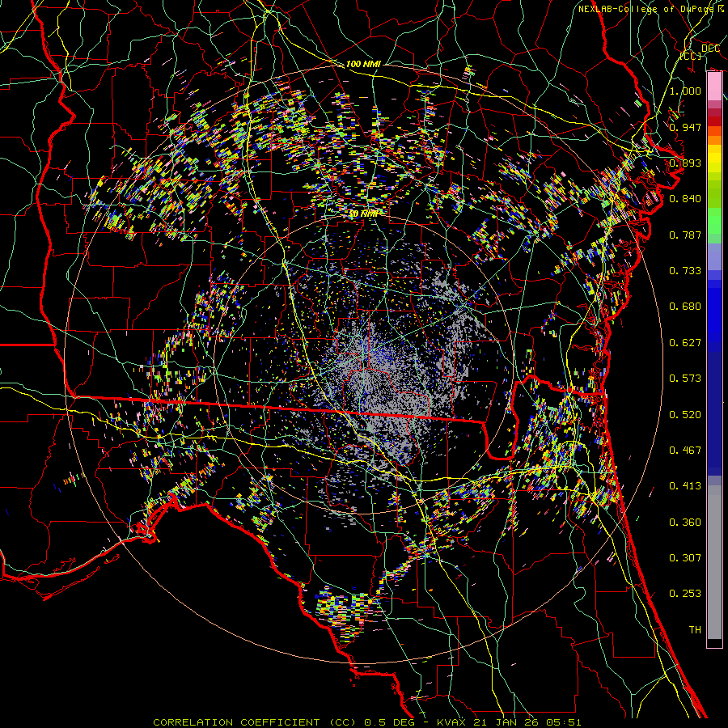Click the KVAX radar site identifier
This screenshot has width=728, height=728.
[453, 722]
